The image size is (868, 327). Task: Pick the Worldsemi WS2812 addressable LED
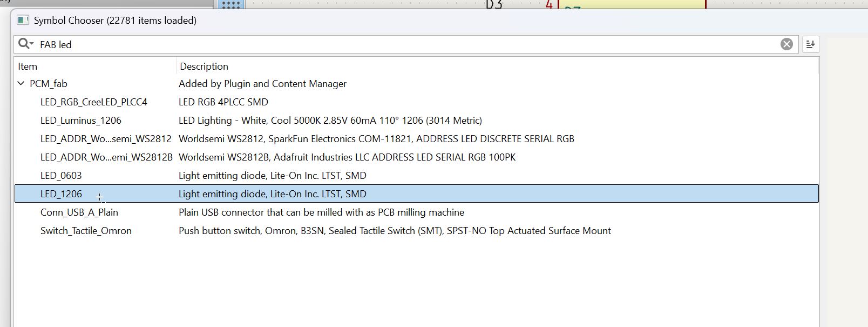tap(106, 139)
